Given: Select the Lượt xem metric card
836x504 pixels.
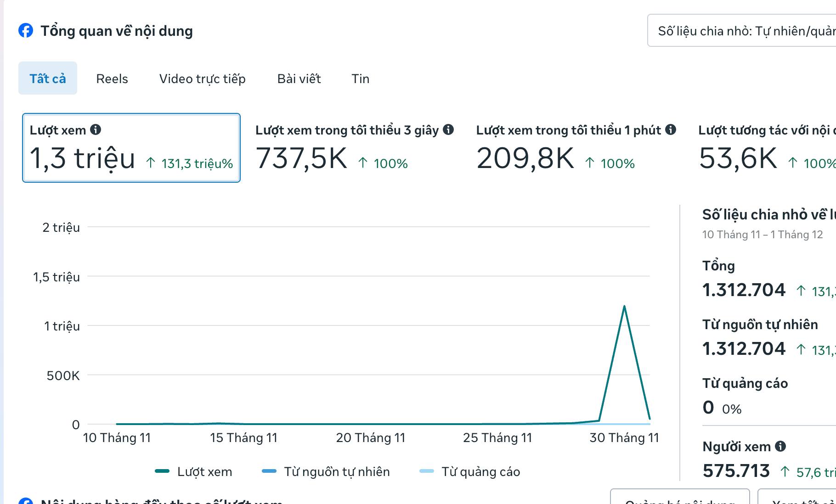Looking at the screenshot, I should 131,148.
